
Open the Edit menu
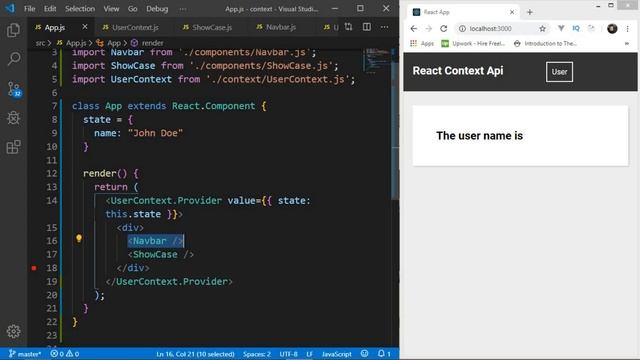50,9
